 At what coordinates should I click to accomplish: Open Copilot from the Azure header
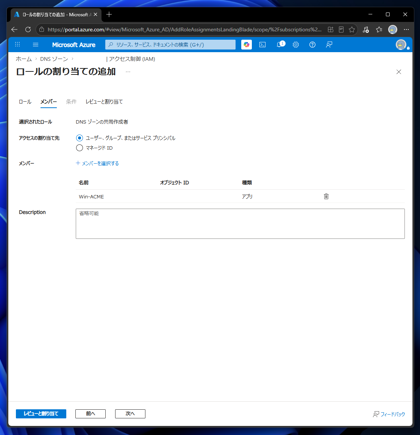pyautogui.click(x=246, y=45)
